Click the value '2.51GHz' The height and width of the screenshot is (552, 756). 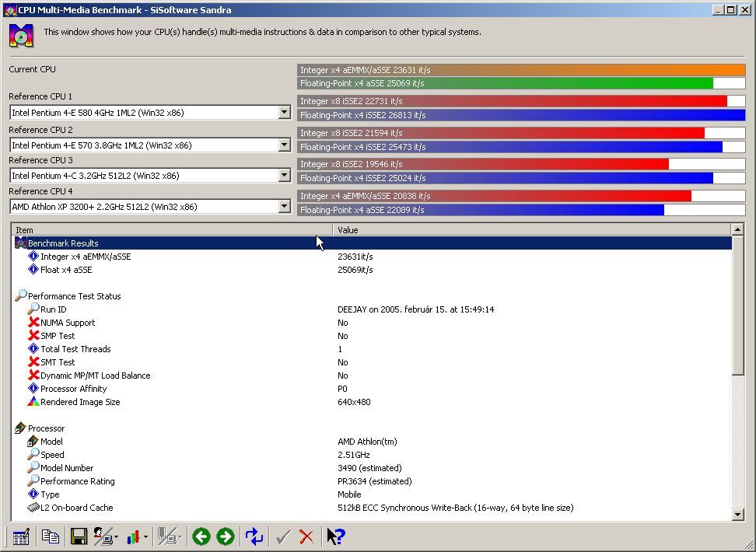point(354,455)
